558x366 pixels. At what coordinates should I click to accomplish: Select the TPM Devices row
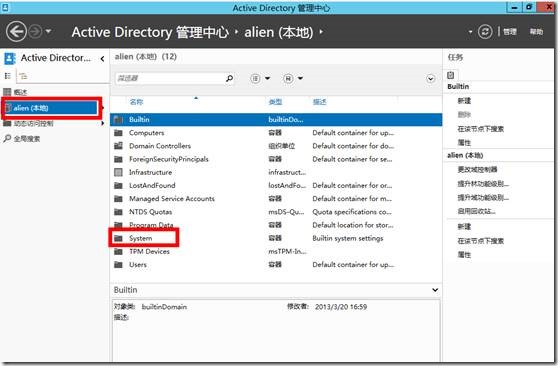276,251
